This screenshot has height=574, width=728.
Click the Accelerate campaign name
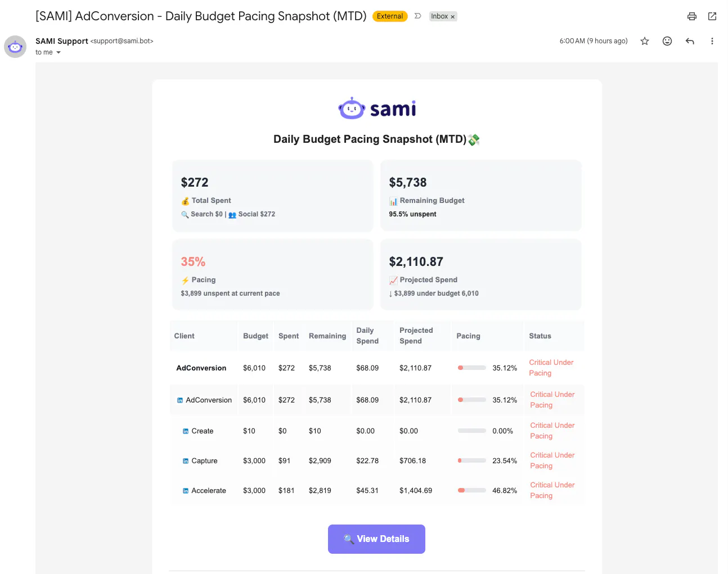click(209, 491)
